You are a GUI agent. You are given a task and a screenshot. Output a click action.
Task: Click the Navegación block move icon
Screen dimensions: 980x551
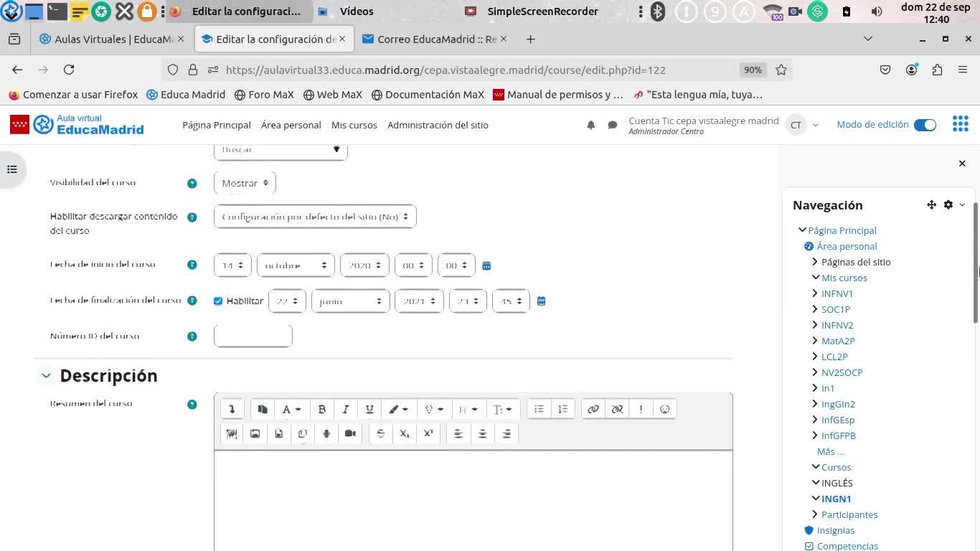coord(931,204)
